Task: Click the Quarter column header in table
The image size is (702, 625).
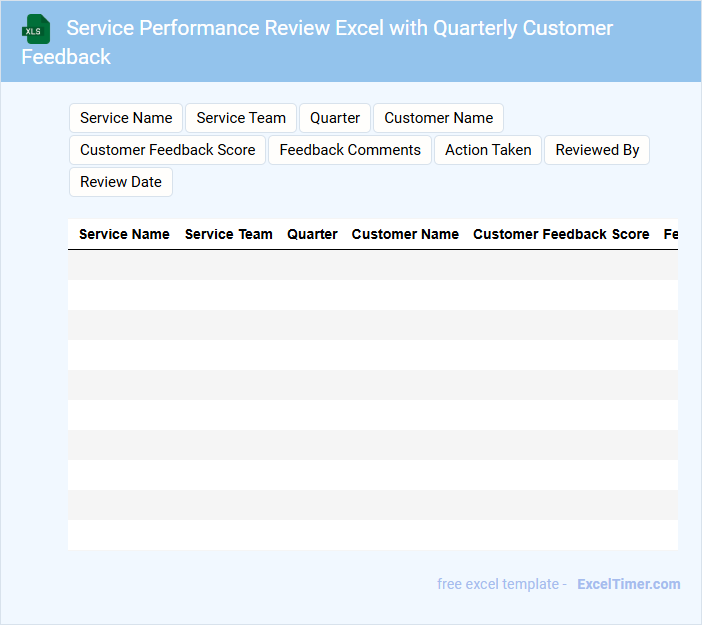Action: [312, 234]
